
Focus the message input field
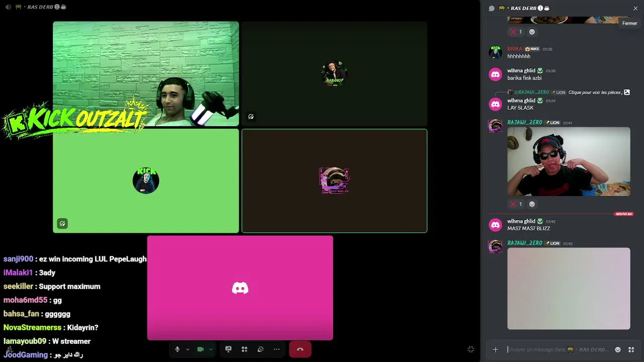coord(558,349)
